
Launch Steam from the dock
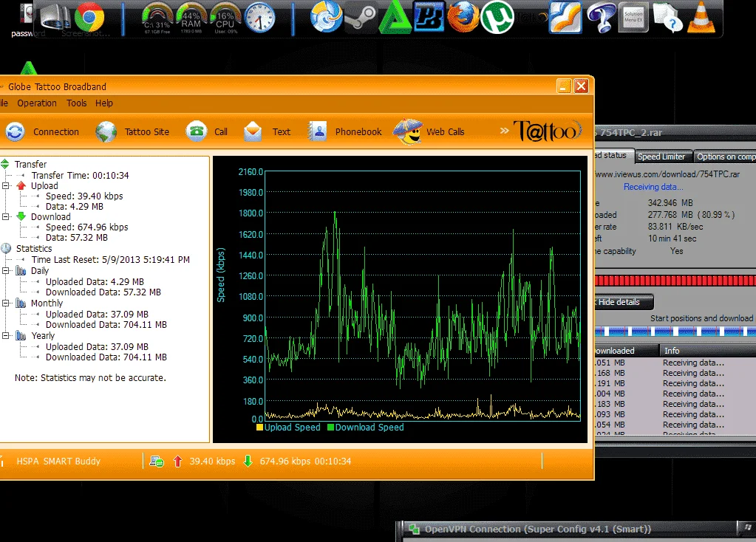coord(361,17)
